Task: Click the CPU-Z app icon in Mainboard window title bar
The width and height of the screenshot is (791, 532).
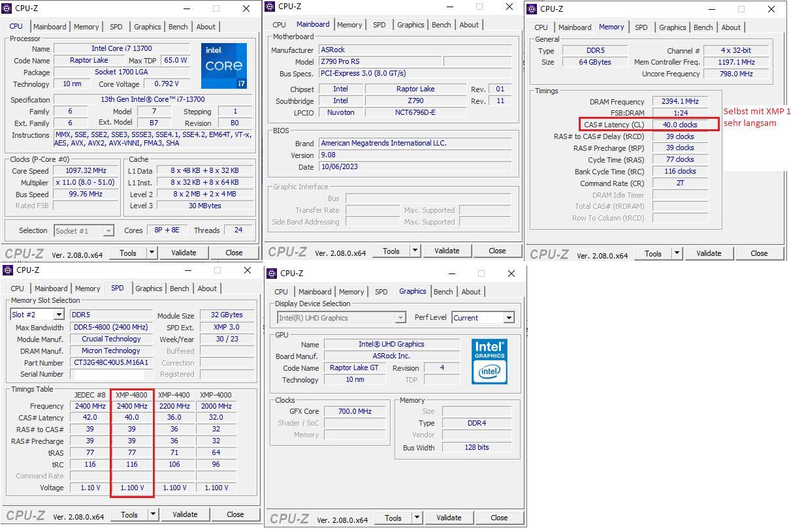Action: [270, 7]
